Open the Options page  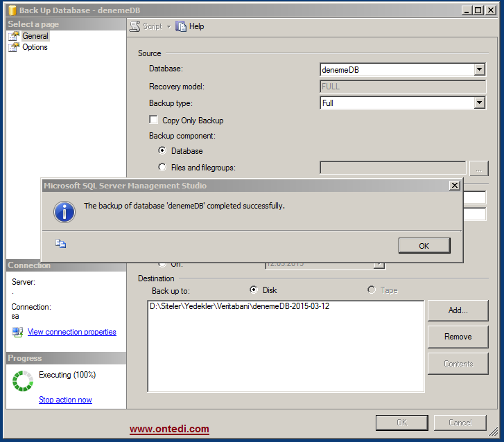coord(35,47)
